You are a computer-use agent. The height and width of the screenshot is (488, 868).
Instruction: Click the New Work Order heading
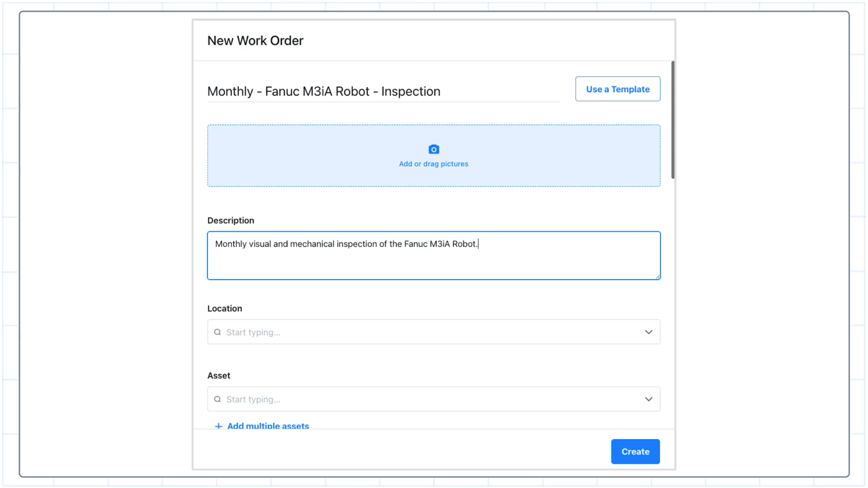click(x=256, y=41)
